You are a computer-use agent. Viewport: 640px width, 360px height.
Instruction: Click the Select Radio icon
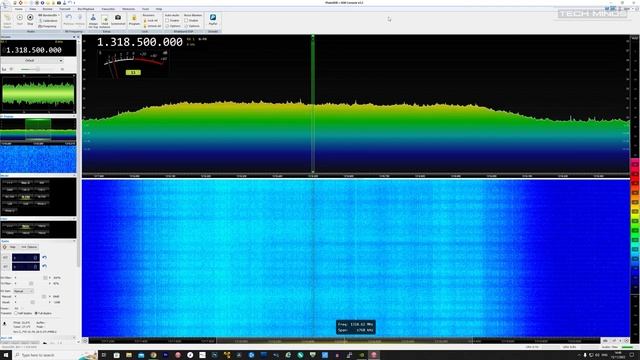(x=7, y=20)
